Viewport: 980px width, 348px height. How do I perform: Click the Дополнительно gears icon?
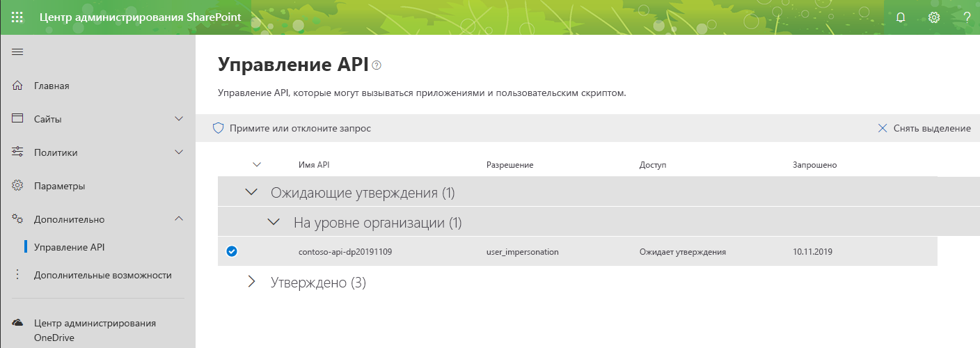pos(18,219)
